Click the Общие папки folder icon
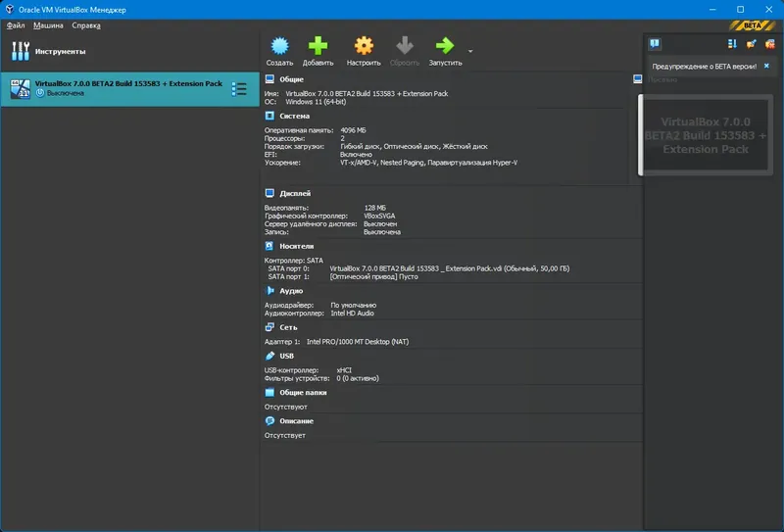 point(269,393)
